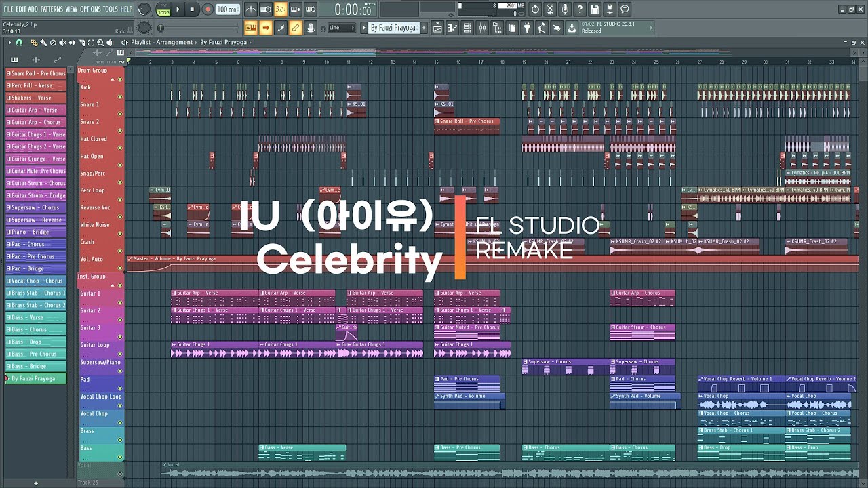Toggle PAT/SONG mode switch
868x488 pixels.
(163, 10)
